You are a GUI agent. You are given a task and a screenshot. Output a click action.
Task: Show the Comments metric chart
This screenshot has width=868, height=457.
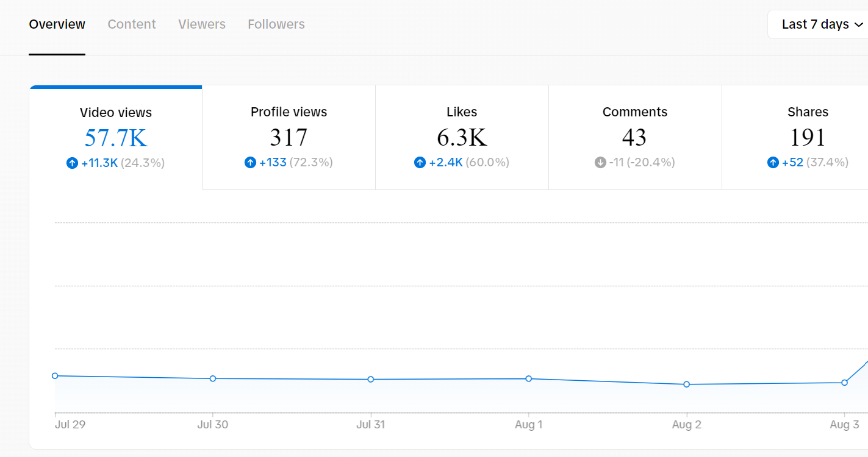pos(635,137)
